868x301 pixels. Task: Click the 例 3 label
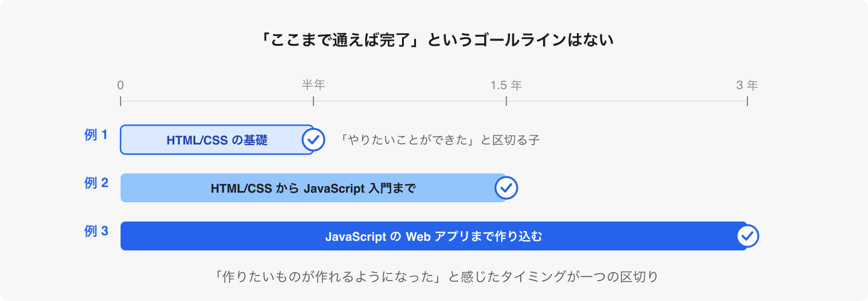coord(96,231)
